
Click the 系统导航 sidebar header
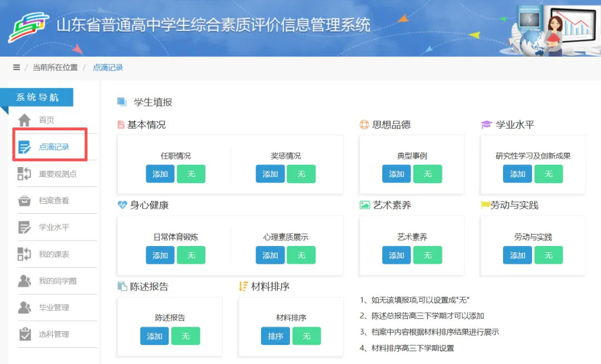click(37, 97)
